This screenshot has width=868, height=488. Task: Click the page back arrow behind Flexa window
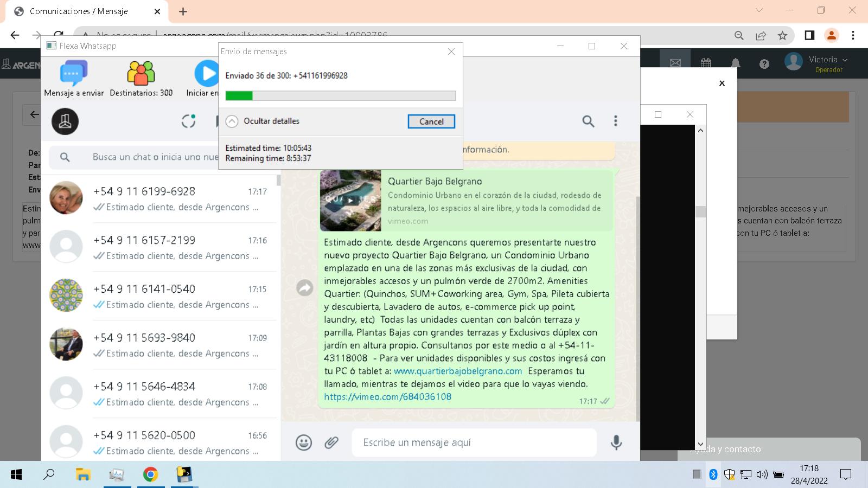click(34, 114)
